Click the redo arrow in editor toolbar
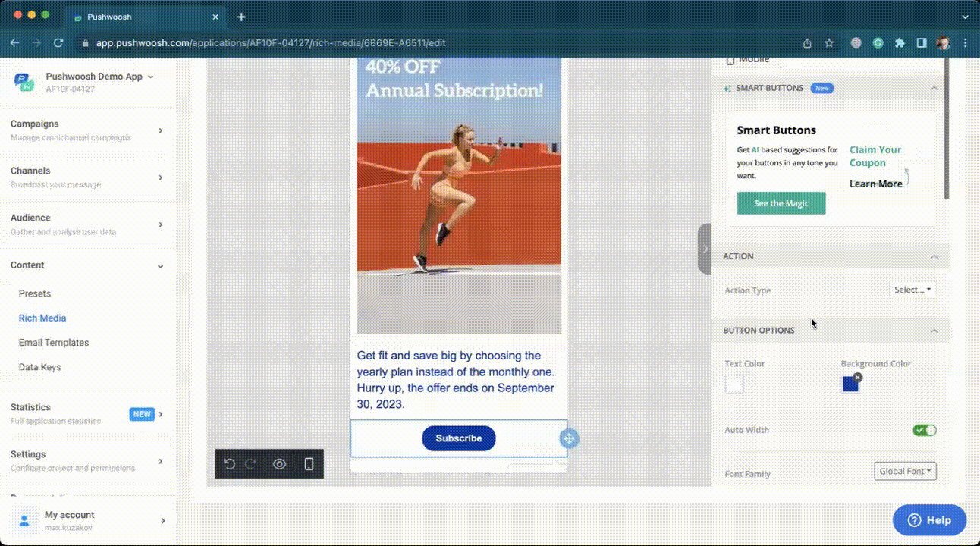Image resolution: width=980 pixels, height=546 pixels. click(x=251, y=464)
